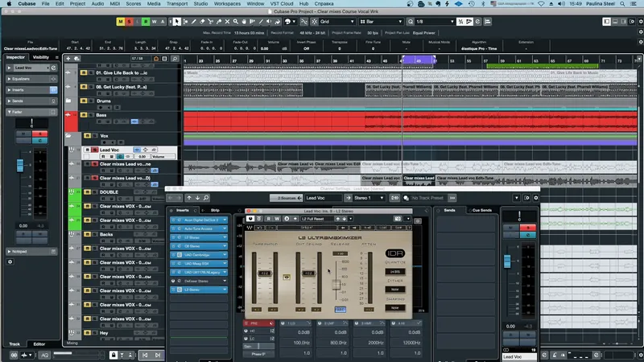The width and height of the screenshot is (644, 362).
Task: Open track list search magnifier icon
Action: click(175, 59)
